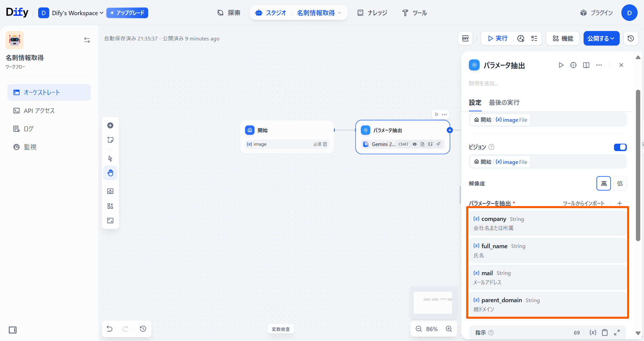Switch to the 最後の実行 tab
The width and height of the screenshot is (644, 341).
coord(504,103)
